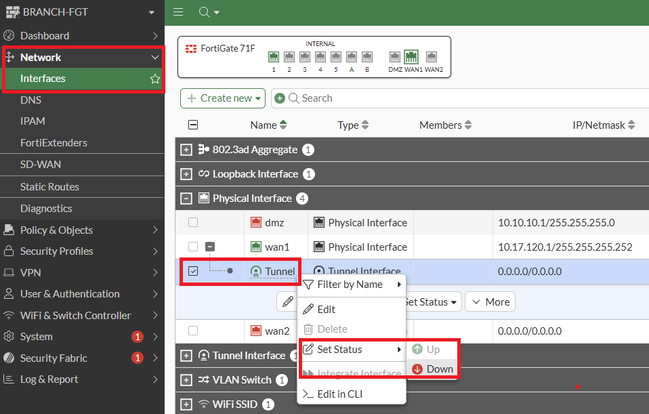Click the VPN sidebar icon
Image resolution: width=649 pixels, height=414 pixels.
click(9, 272)
